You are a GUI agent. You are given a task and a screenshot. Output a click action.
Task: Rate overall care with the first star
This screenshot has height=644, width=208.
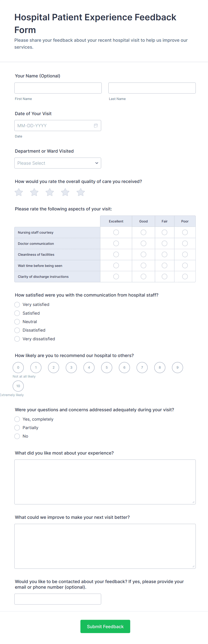click(19, 192)
